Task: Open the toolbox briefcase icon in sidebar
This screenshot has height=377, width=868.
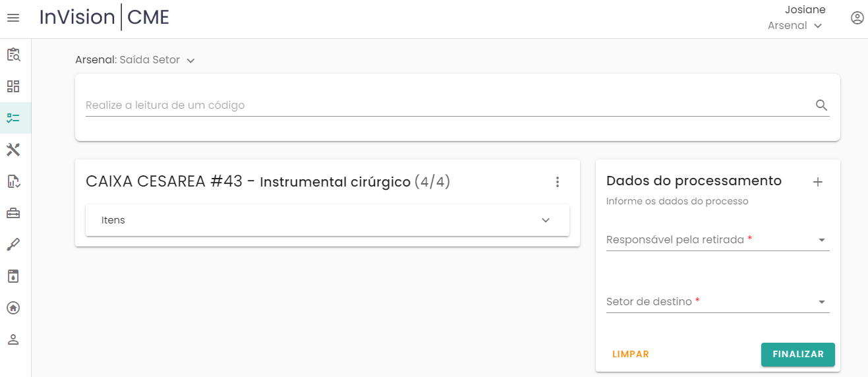Action: click(x=13, y=213)
